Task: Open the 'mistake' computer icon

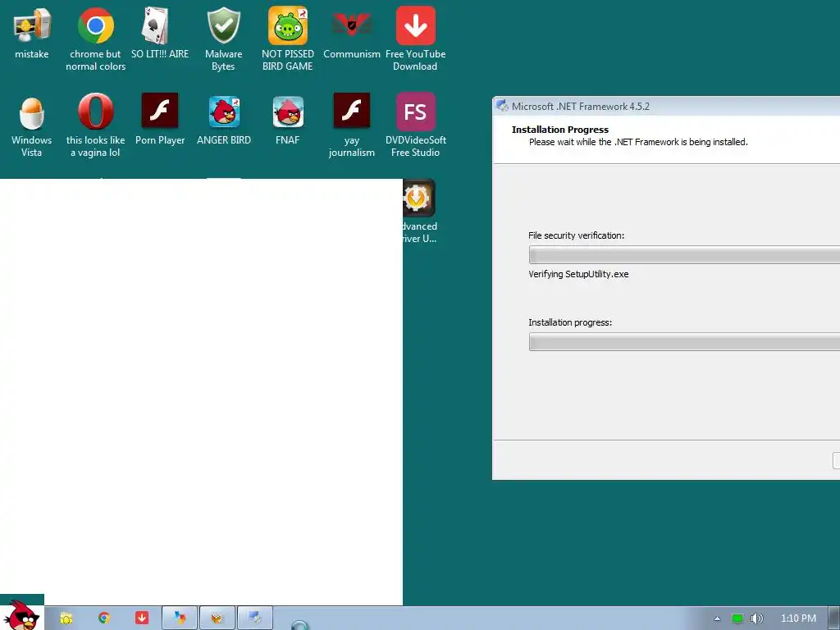Action: (32, 33)
